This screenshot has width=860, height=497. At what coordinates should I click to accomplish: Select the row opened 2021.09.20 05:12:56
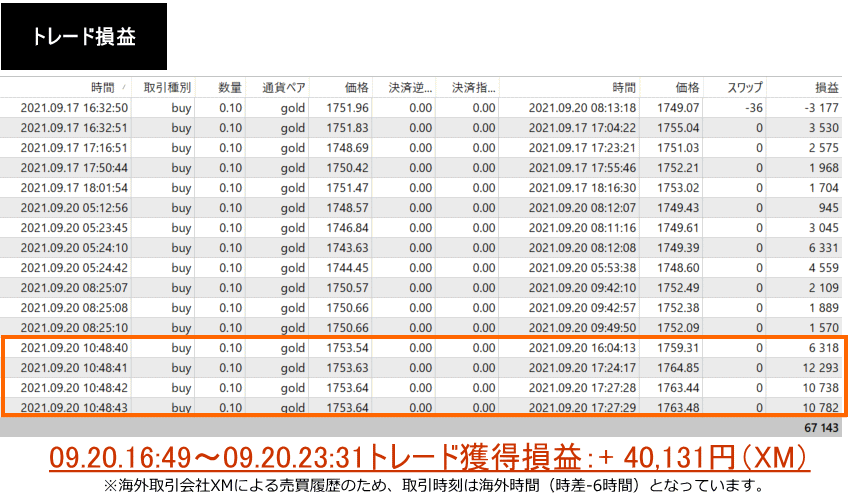tap(74, 208)
